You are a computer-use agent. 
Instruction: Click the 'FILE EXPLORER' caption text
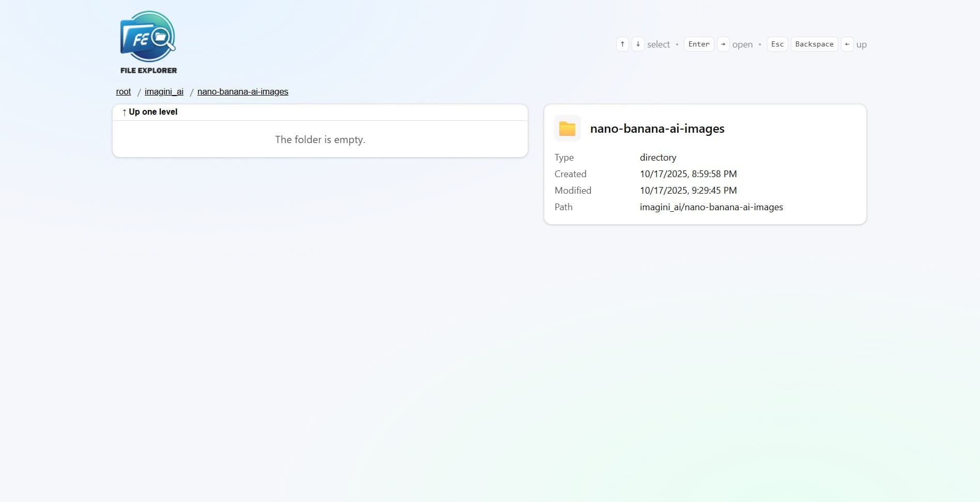[148, 70]
